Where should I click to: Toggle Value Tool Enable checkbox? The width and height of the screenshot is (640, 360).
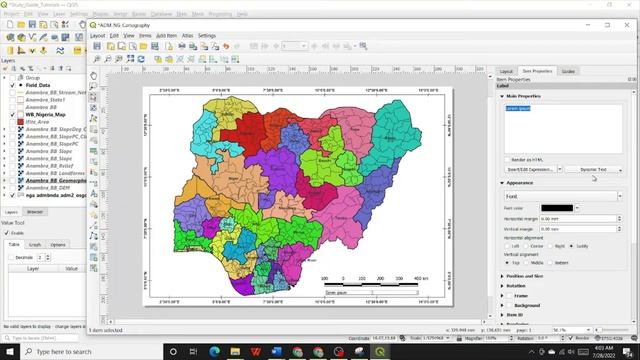point(7,233)
